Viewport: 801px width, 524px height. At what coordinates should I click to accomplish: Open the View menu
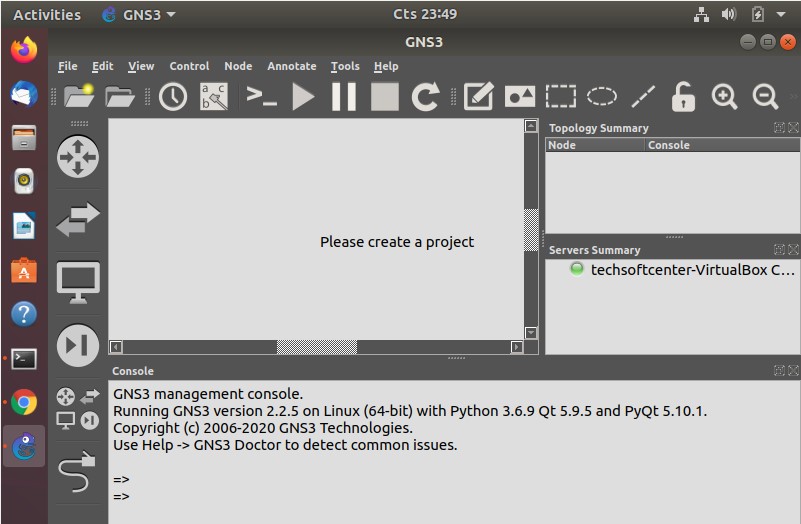tap(141, 66)
